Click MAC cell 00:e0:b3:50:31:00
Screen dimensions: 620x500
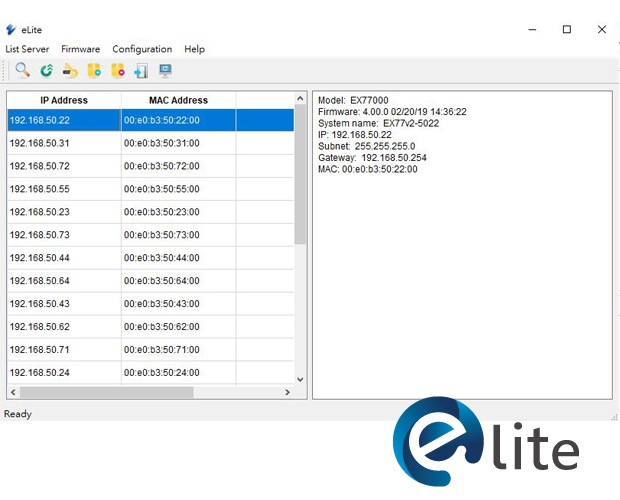coord(178,143)
